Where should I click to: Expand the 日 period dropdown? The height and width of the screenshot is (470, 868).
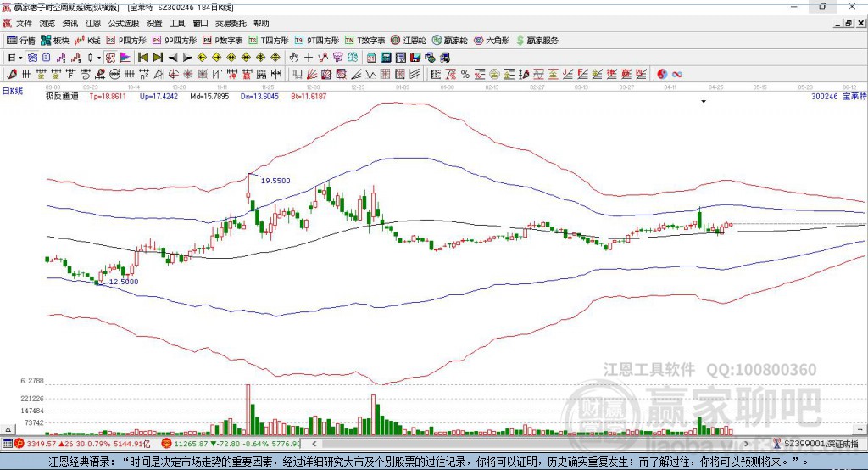coord(20,58)
